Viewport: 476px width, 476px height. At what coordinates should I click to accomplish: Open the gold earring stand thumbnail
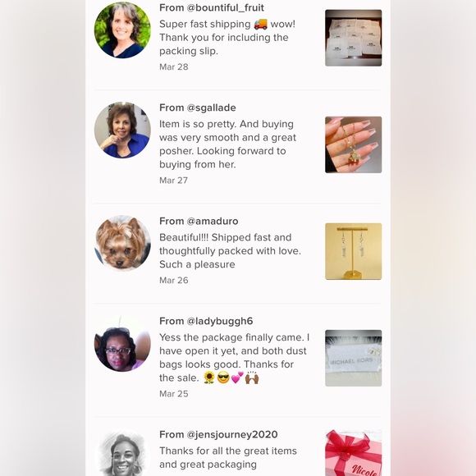tap(354, 251)
